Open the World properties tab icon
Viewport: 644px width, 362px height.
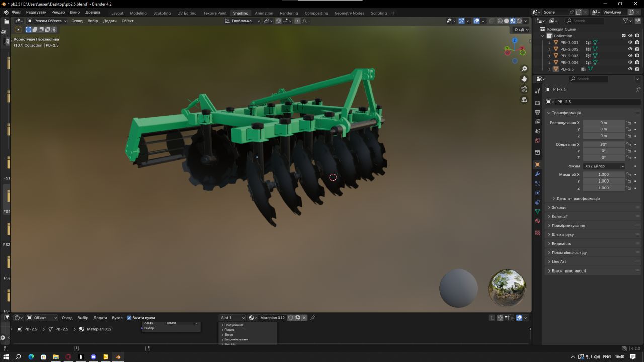click(537, 141)
